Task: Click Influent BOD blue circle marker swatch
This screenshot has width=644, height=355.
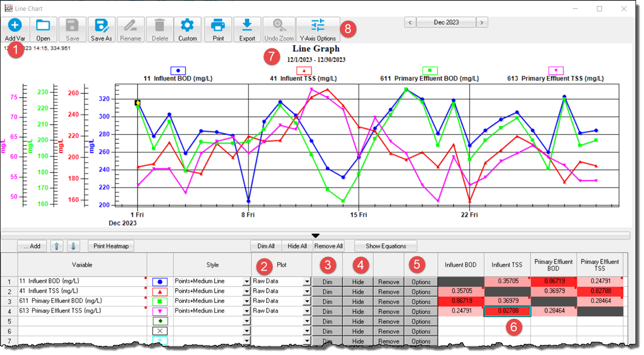Action: tap(160, 282)
